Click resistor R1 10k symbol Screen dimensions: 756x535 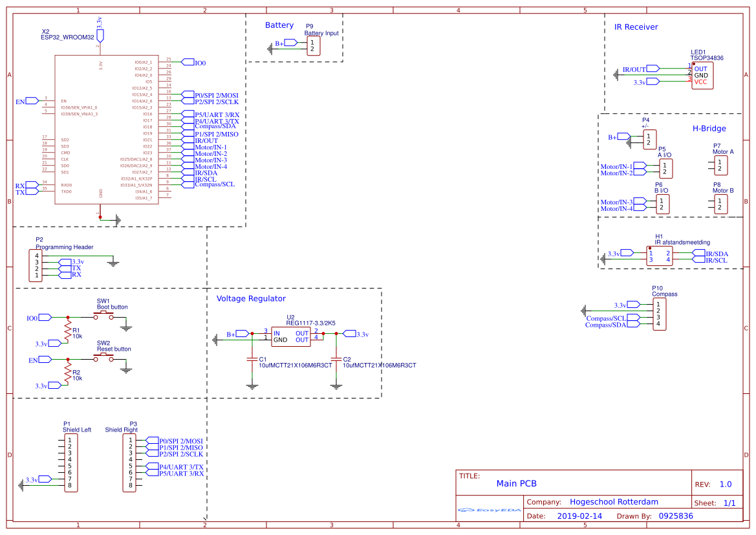point(67,332)
